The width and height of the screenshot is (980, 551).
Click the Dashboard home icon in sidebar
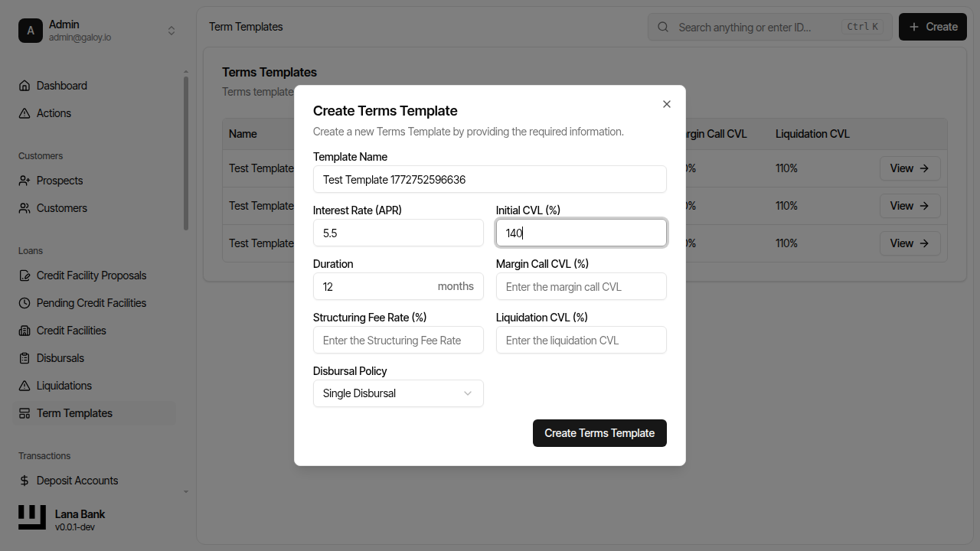coord(24,86)
